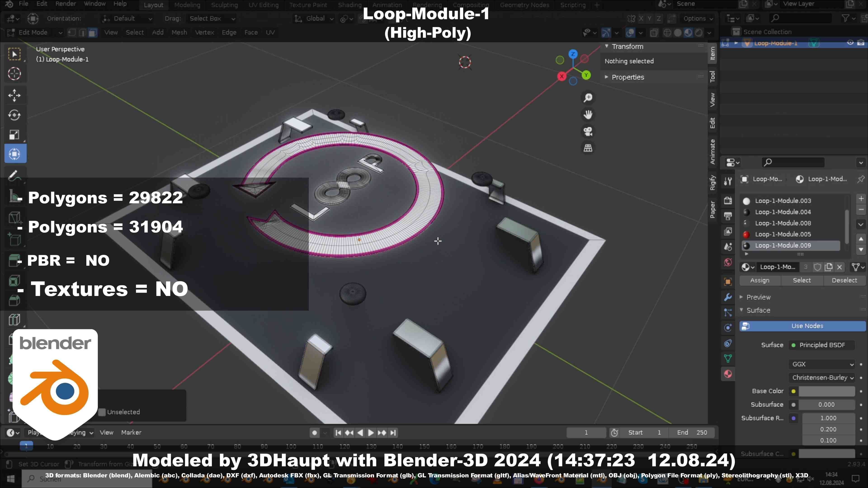Open the Modifiers properties tab
This screenshot has width=868, height=488.
(728, 297)
